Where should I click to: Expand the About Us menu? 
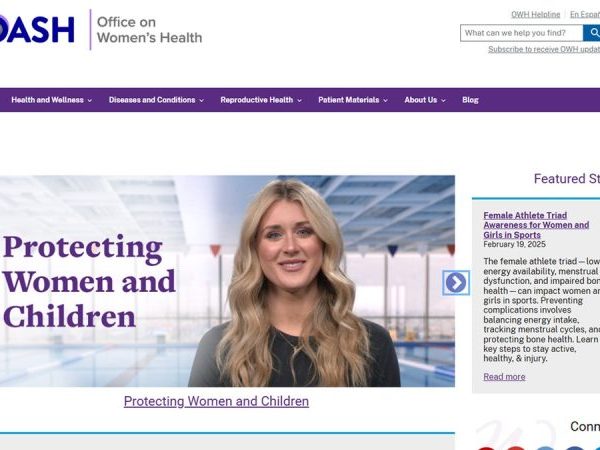click(425, 100)
